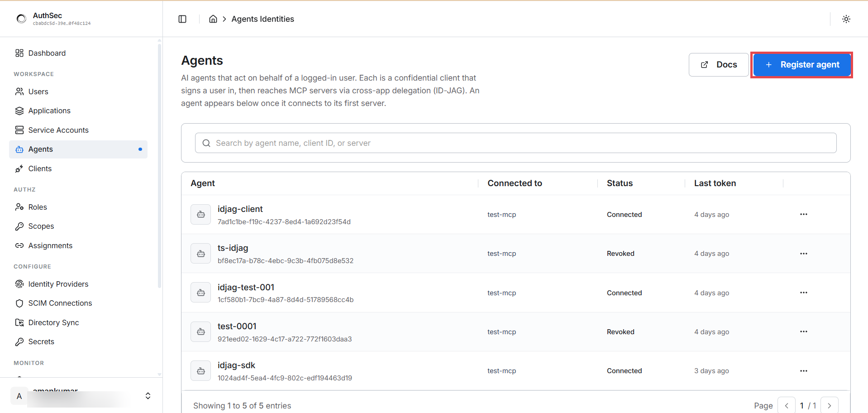Open actions menu for ts-idjag
The width and height of the screenshot is (868, 413).
click(803, 254)
